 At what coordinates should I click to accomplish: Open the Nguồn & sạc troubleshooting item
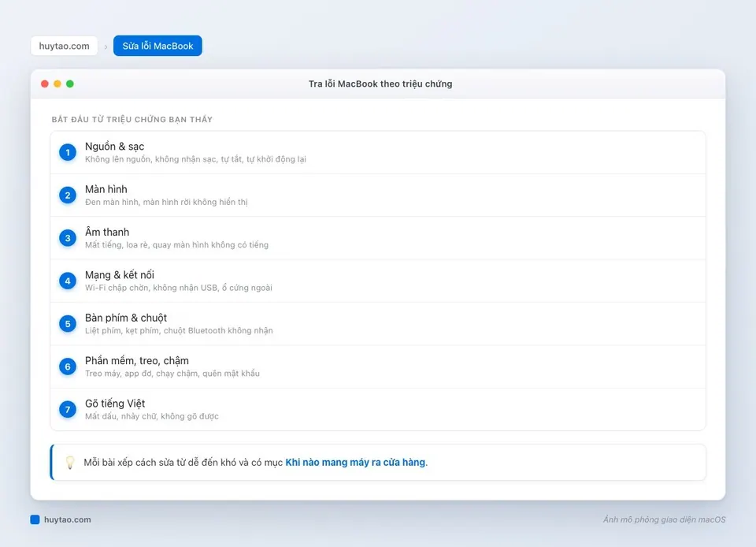coord(378,152)
